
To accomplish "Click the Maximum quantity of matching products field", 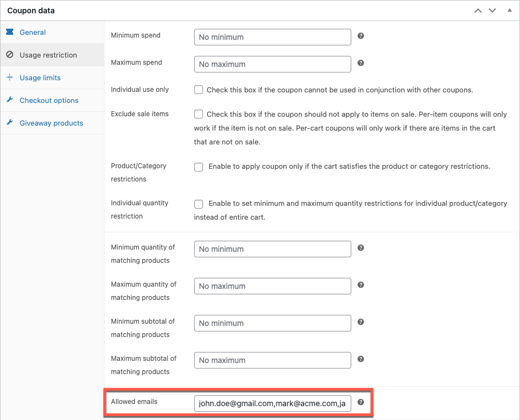I will click(x=273, y=286).
